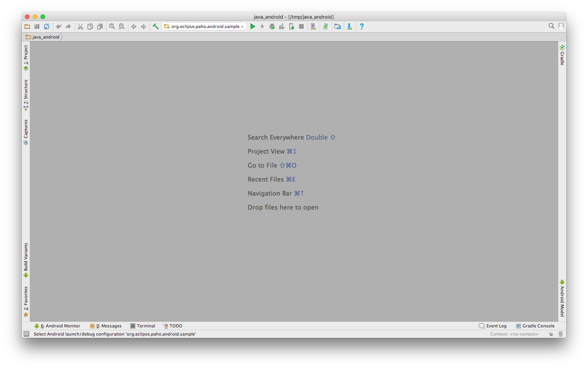Click the window title java_android - [/tmp/java_android]

[x=294, y=17]
